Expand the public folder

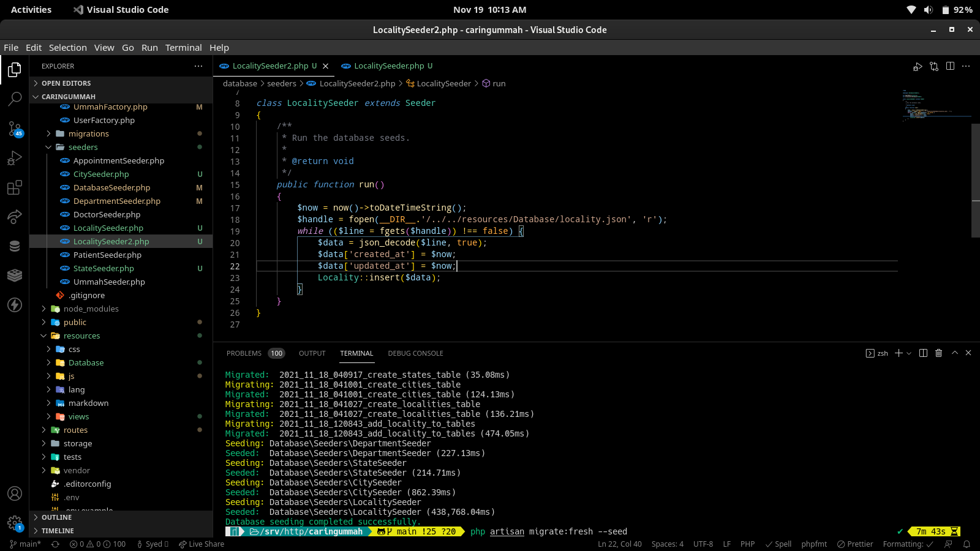[121, 322]
